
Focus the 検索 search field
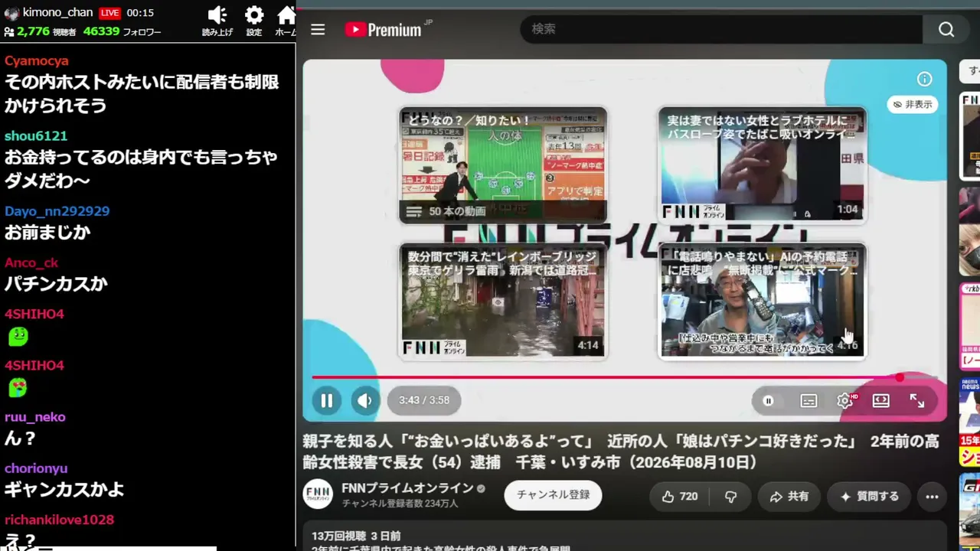coord(720,29)
